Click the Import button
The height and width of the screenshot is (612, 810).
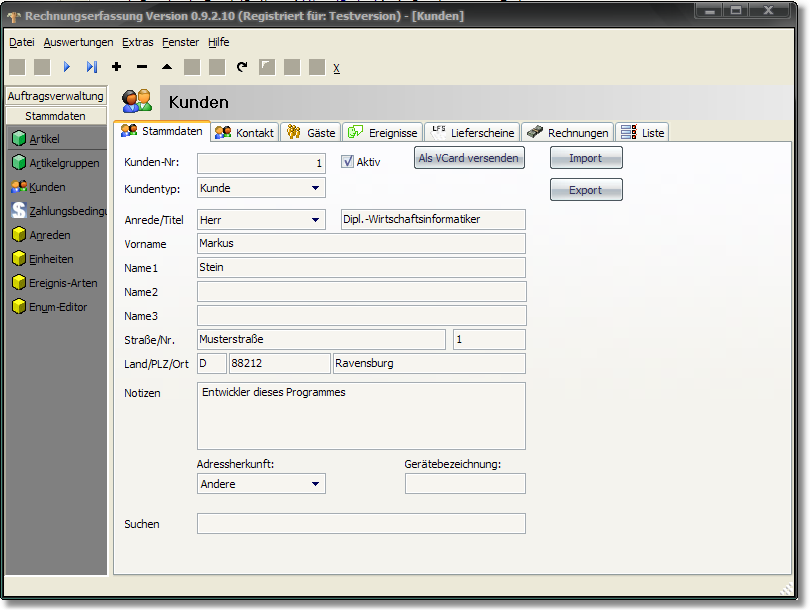click(586, 158)
